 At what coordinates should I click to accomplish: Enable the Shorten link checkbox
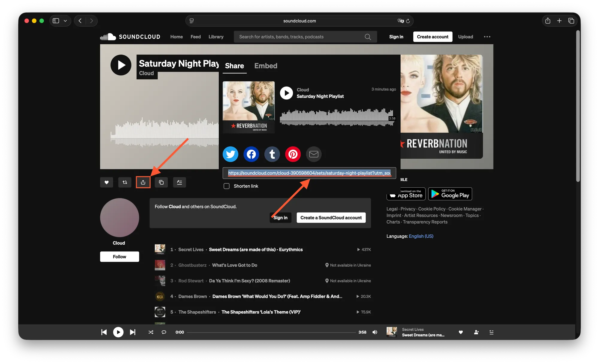[x=227, y=186]
